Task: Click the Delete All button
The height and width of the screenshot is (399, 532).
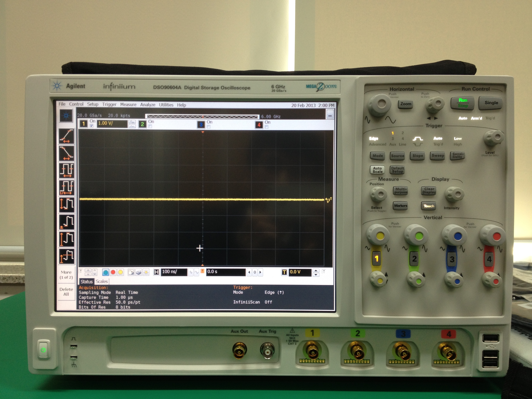Action: [x=66, y=292]
